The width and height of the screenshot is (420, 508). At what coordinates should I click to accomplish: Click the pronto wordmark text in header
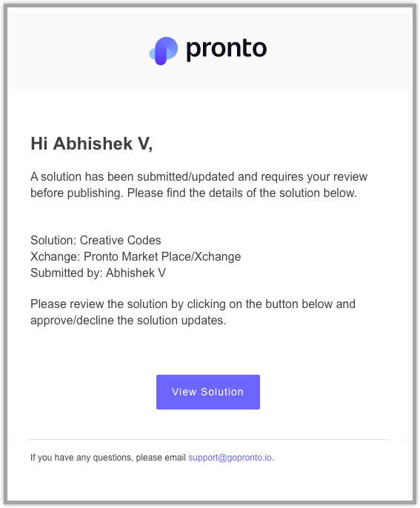pyautogui.click(x=226, y=50)
